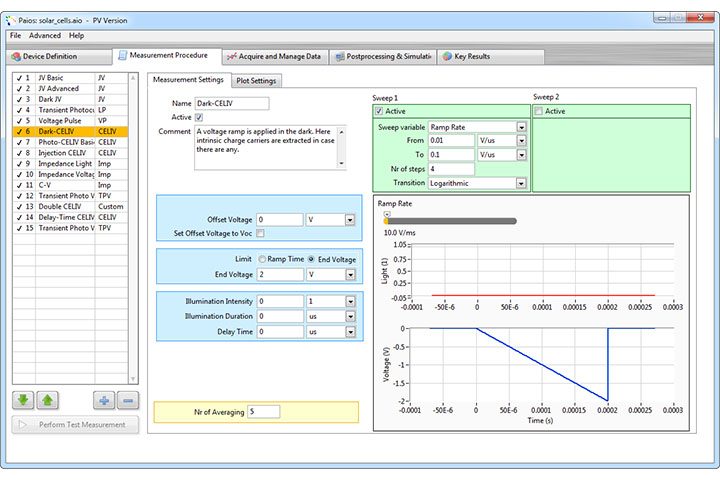This screenshot has width=720, height=480.
Task: Click the Measurement Procedure tab icon
Action: point(122,56)
